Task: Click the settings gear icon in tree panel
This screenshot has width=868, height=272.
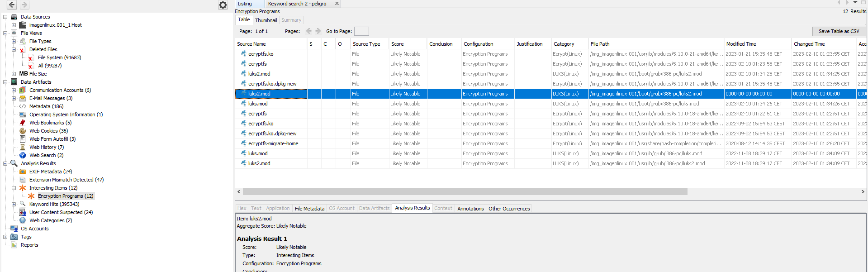Action: coord(223,5)
